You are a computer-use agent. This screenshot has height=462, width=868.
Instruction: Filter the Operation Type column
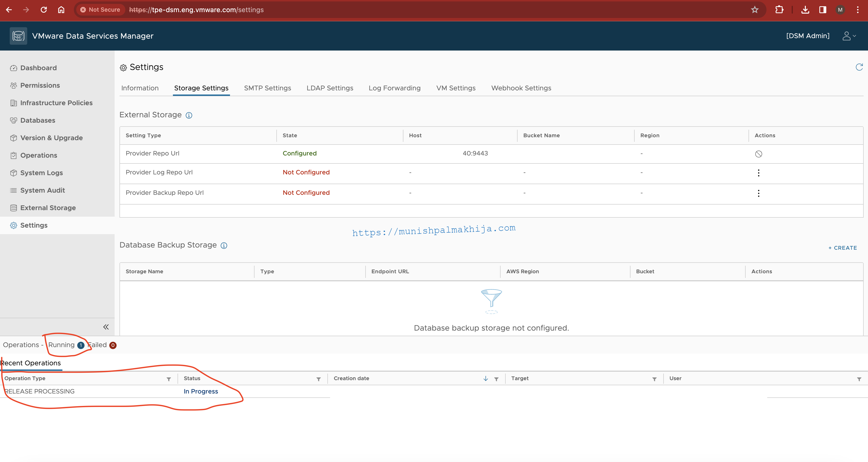click(169, 379)
